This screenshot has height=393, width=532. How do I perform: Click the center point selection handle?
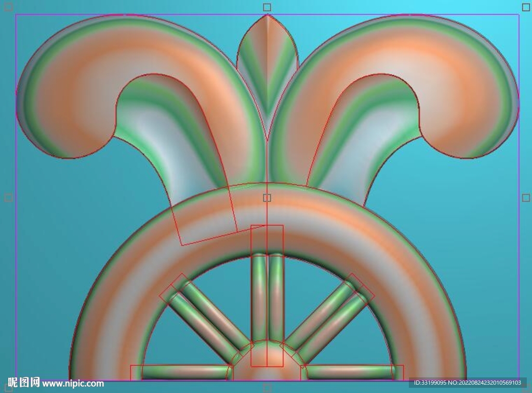[x=267, y=198]
